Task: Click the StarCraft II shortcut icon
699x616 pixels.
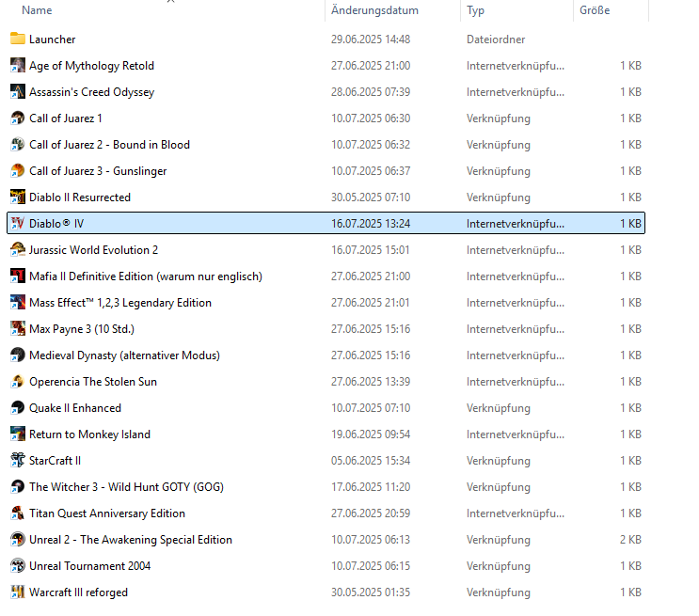Action: (x=17, y=460)
